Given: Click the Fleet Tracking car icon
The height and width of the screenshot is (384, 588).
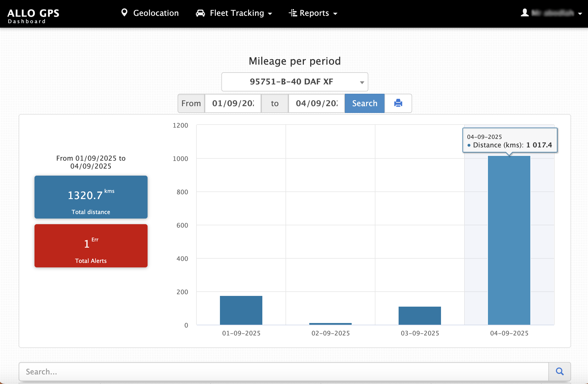Looking at the screenshot, I should (x=200, y=13).
